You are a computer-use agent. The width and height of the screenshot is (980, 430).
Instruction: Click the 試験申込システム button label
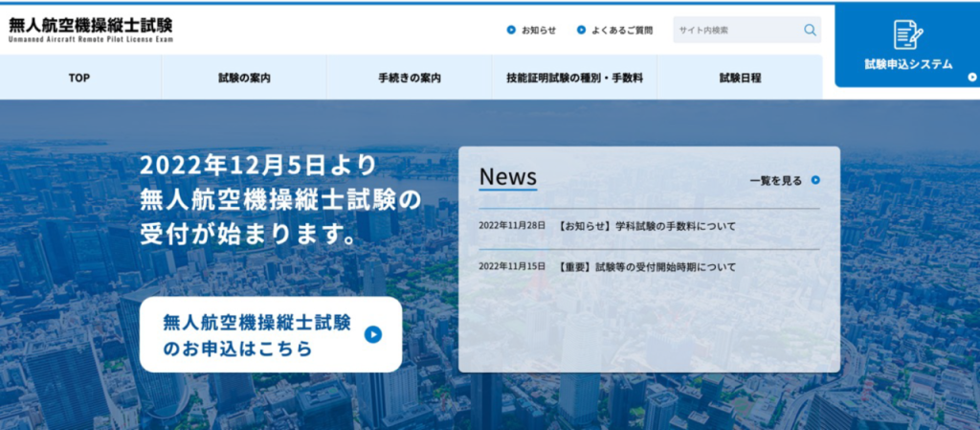909,64
